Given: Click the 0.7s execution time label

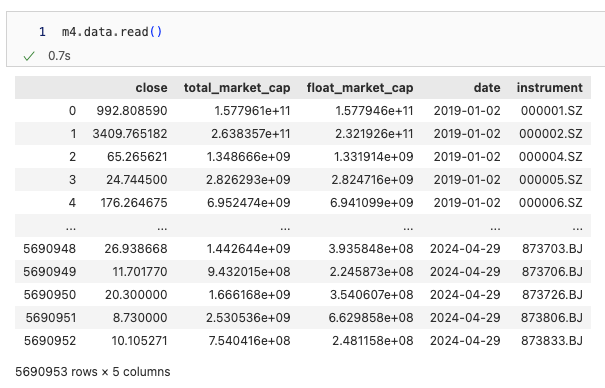Looking at the screenshot, I should coord(59,56).
